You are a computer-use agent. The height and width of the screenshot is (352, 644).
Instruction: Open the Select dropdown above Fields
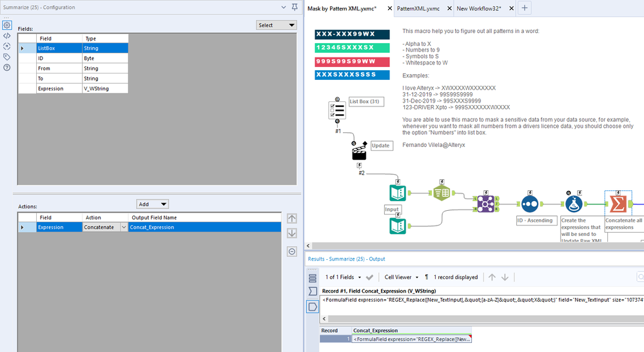[277, 25]
